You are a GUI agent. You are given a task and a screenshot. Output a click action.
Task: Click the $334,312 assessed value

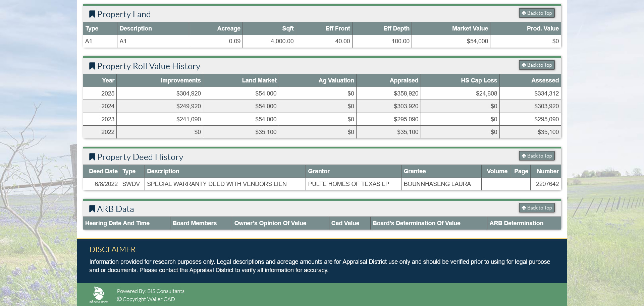tap(546, 94)
